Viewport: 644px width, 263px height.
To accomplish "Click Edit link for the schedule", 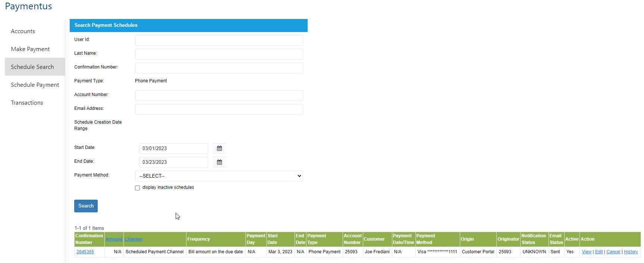I will point(599,252).
